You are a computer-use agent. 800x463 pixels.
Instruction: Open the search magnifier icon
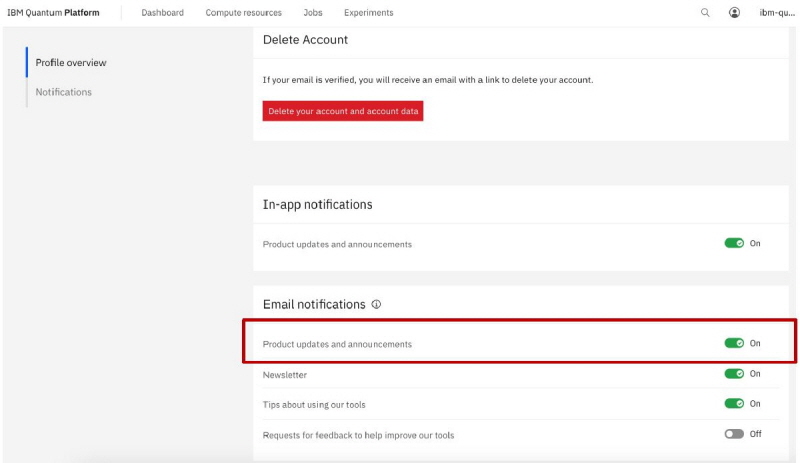(705, 13)
